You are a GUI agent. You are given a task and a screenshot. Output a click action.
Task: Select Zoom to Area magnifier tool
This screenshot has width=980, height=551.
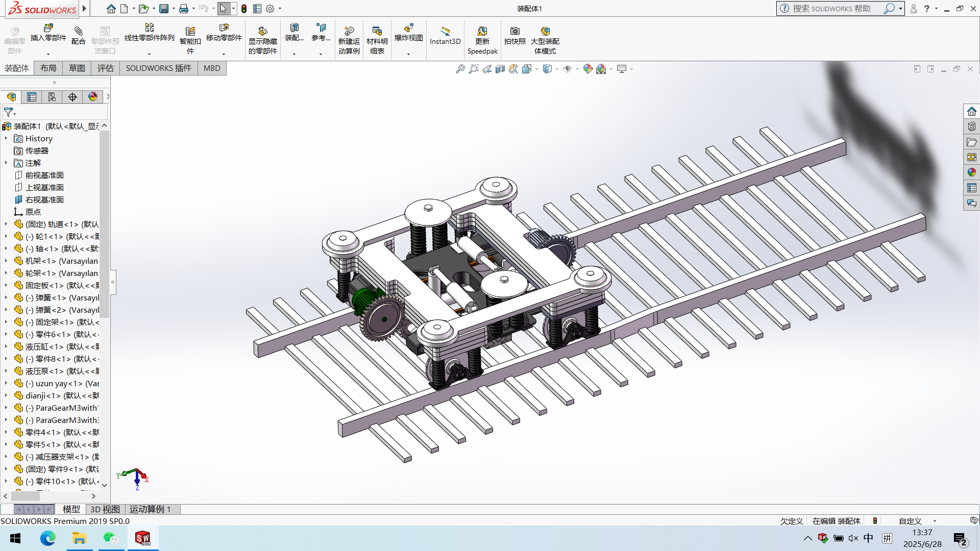click(x=474, y=69)
